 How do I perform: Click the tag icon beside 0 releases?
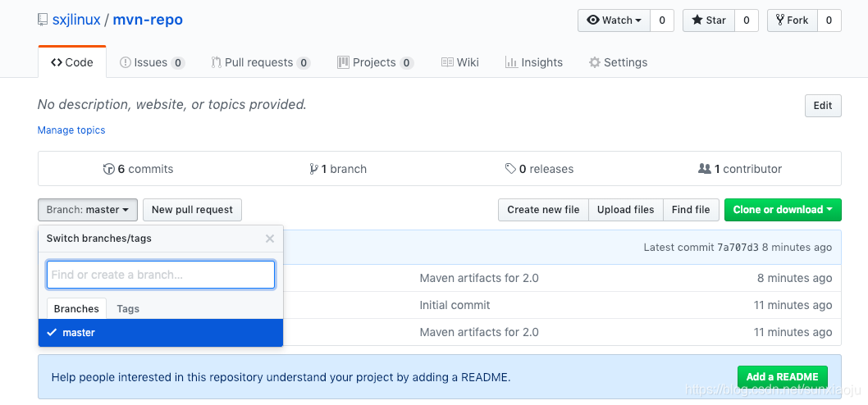click(510, 169)
